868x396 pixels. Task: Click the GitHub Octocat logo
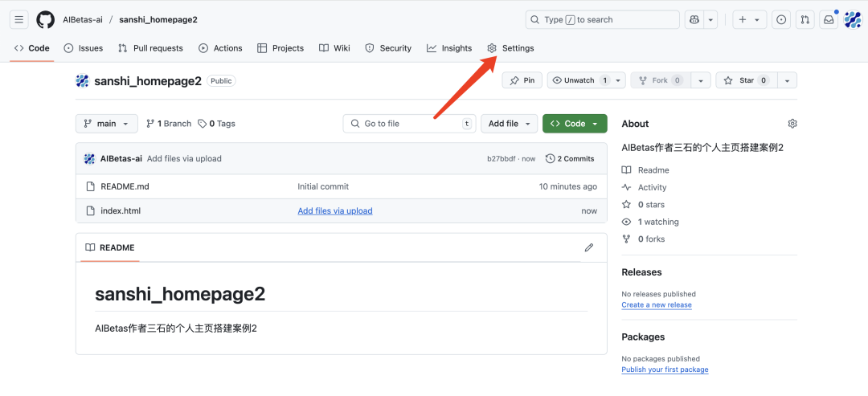click(45, 20)
